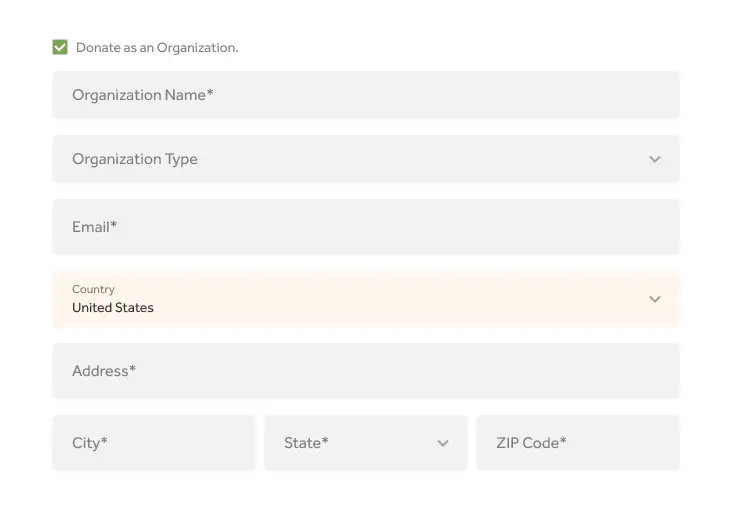Click the 'Email*' placeholder text
Image resolution: width=732 pixels, height=510 pixels.
point(94,227)
